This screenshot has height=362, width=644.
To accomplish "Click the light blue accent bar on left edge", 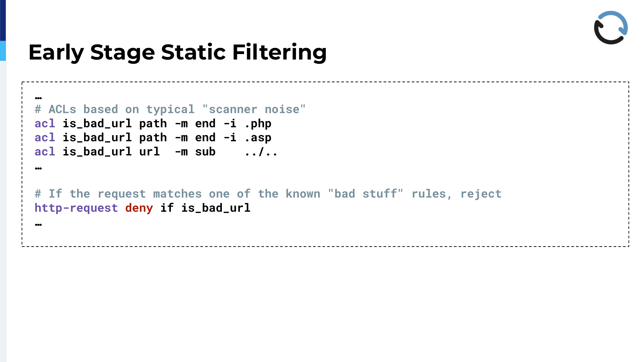I will pos(3,51).
